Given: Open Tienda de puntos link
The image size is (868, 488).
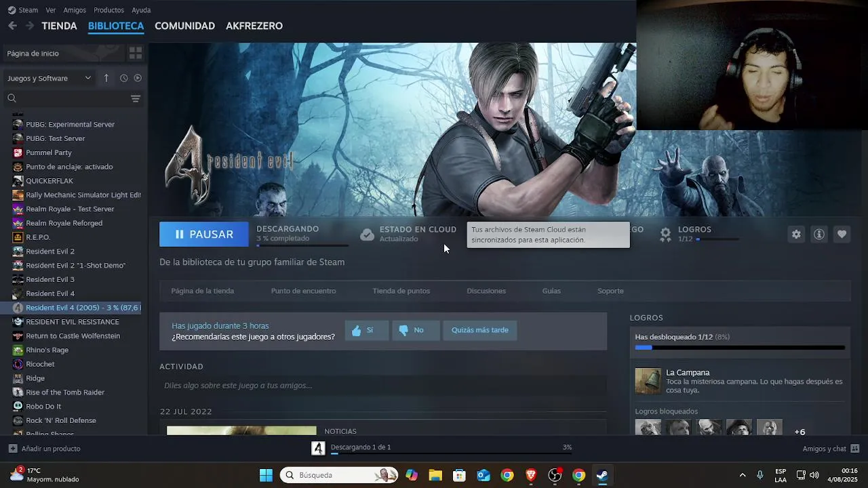Looking at the screenshot, I should point(401,291).
